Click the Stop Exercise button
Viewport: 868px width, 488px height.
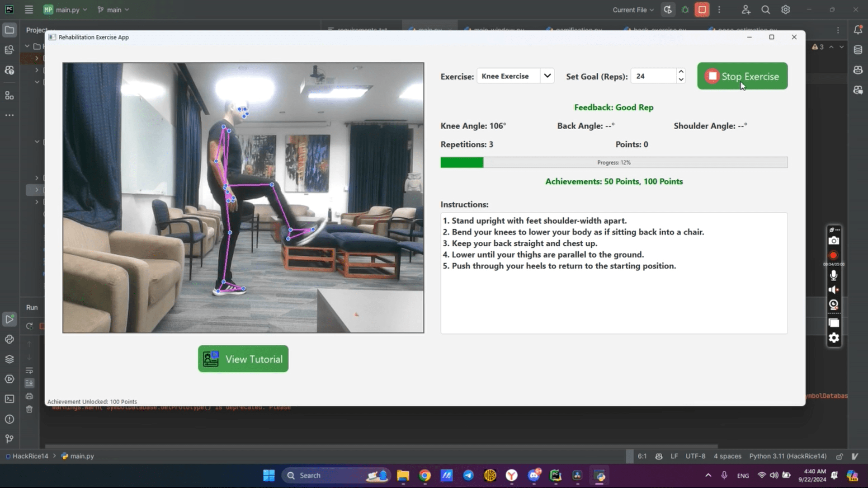pyautogui.click(x=742, y=76)
